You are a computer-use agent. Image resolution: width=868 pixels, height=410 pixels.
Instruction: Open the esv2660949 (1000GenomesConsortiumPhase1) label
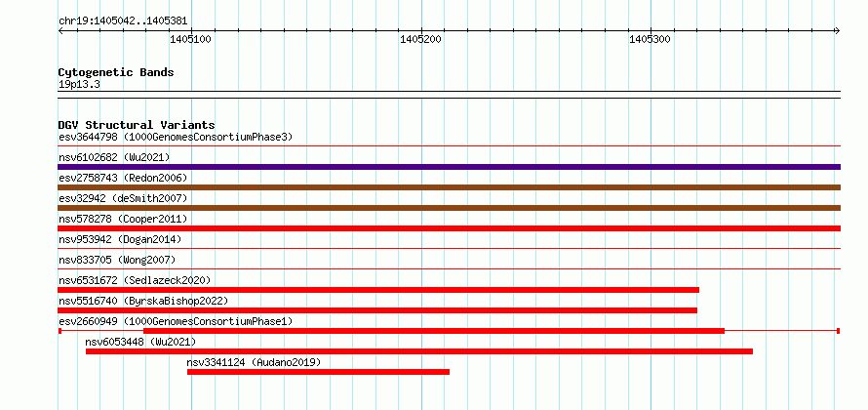(176, 321)
